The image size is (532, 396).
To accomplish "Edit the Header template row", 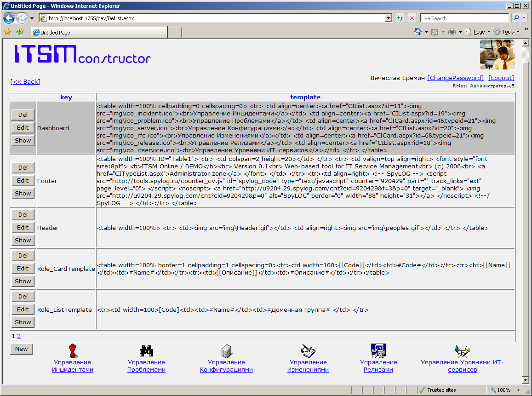I will (x=23, y=227).
